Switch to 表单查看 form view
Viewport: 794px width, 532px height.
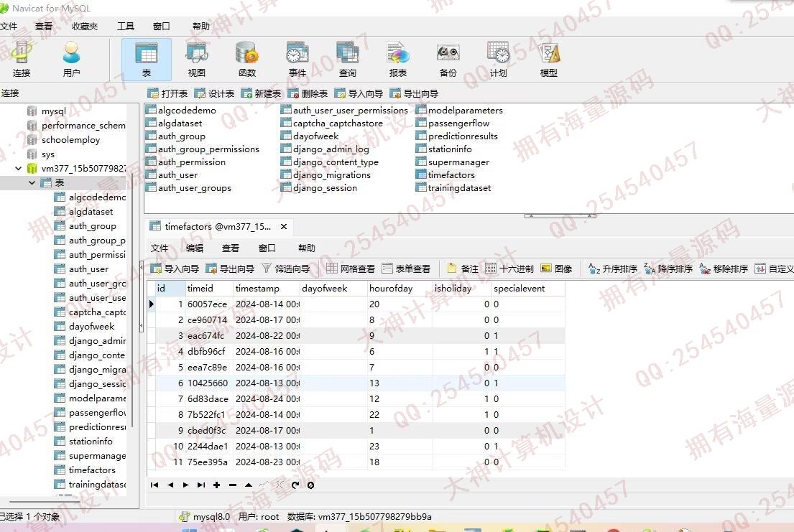point(406,269)
